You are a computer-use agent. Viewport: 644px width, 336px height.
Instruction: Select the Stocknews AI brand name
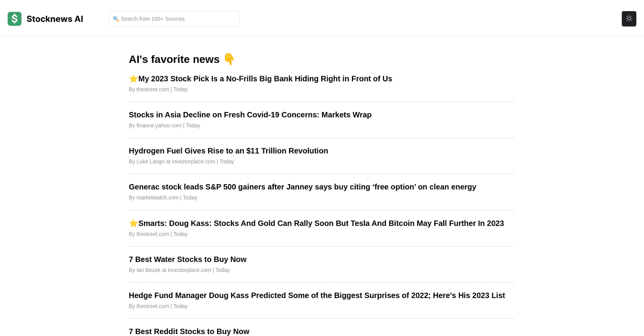55,19
